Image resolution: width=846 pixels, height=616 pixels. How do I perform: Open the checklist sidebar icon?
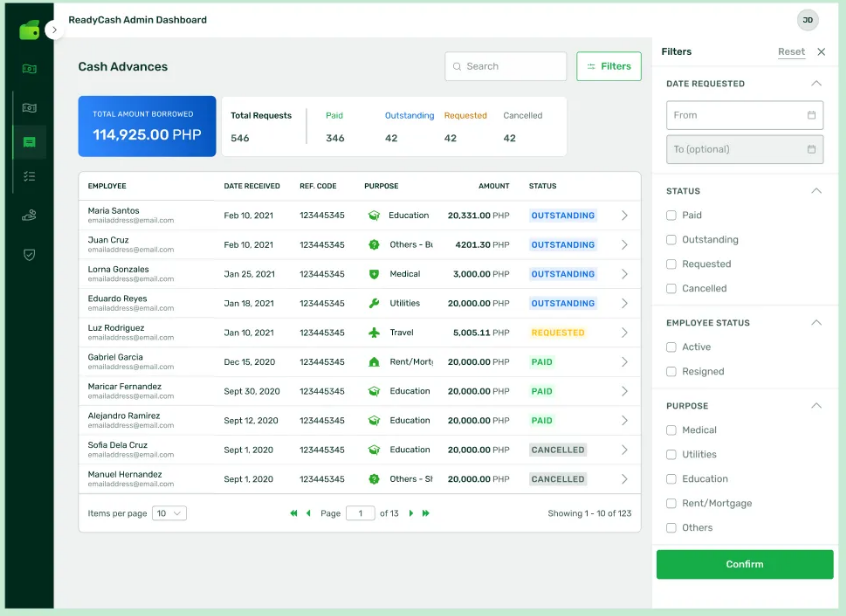(29, 176)
